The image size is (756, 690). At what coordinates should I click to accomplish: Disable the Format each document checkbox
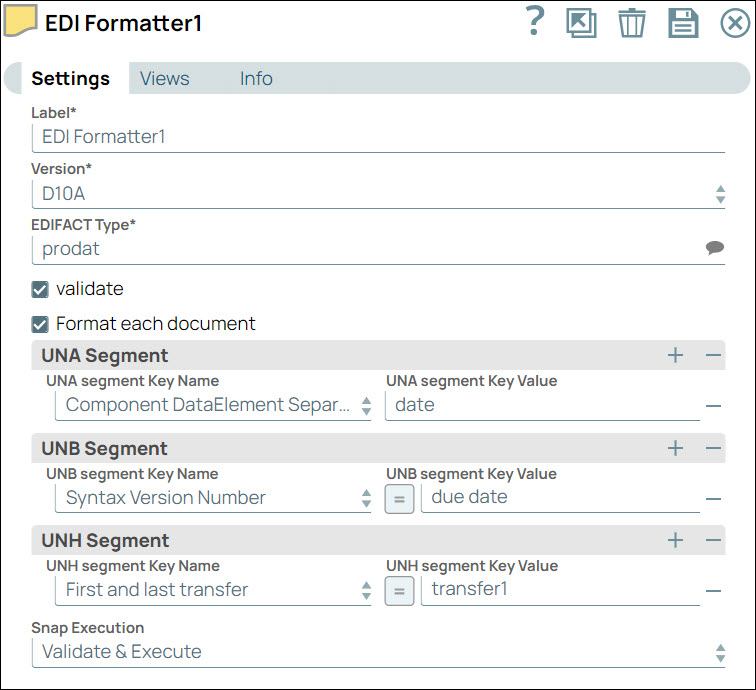point(40,324)
